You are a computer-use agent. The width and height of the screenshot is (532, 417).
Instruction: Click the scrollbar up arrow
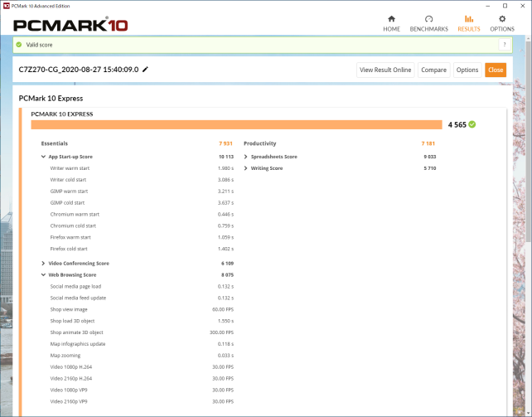[528, 39]
